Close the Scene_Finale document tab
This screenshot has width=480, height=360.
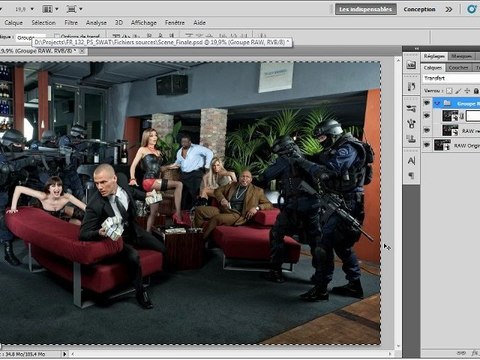click(x=82, y=51)
